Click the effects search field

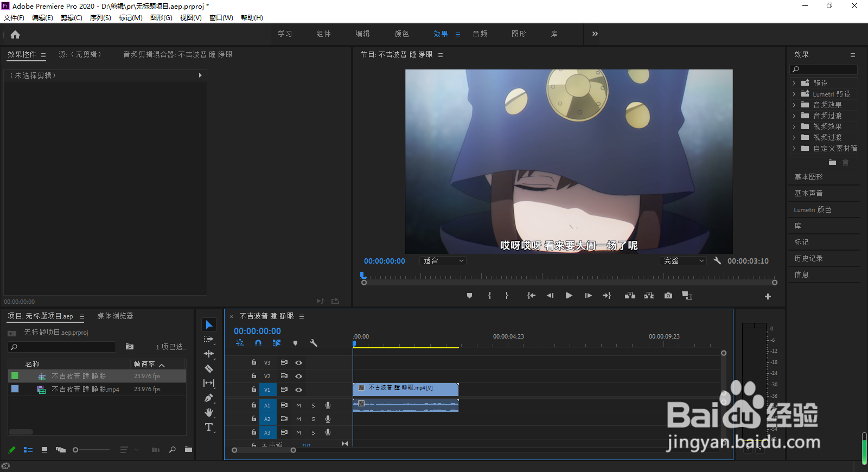pos(824,69)
